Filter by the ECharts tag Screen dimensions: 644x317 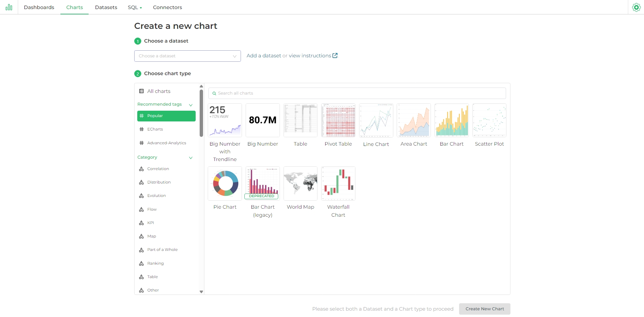pyautogui.click(x=166, y=129)
